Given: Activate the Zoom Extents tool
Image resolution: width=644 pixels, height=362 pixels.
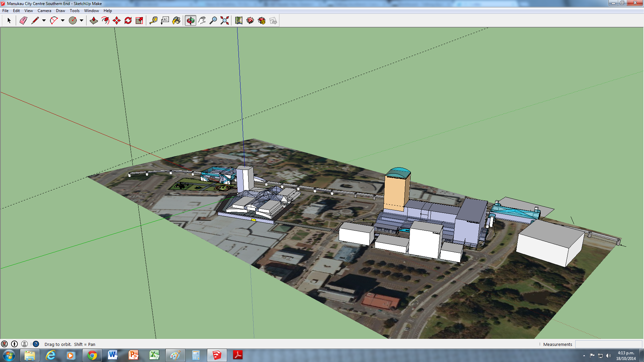Looking at the screenshot, I should coord(225,21).
